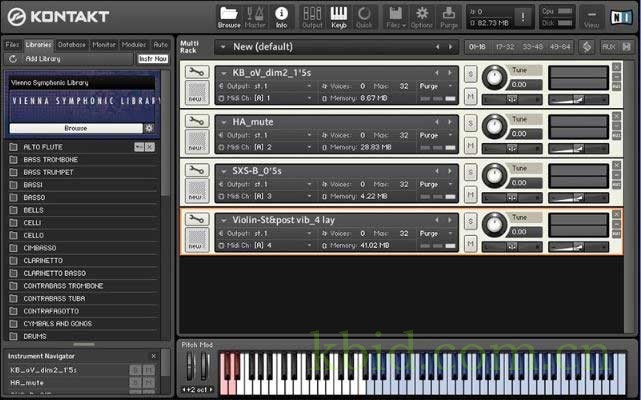Toggle the Keyb keyboard icon

[x=339, y=16]
